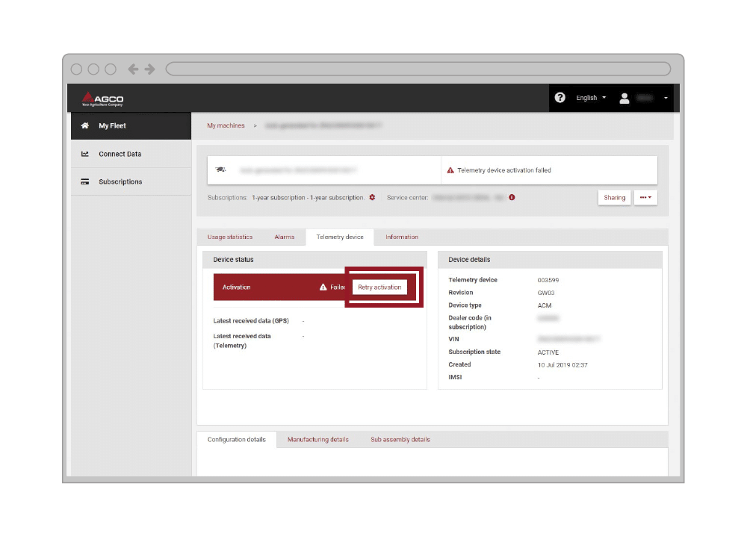Click Retry activation button
Screen dimensions: 747x560
pyautogui.click(x=379, y=287)
